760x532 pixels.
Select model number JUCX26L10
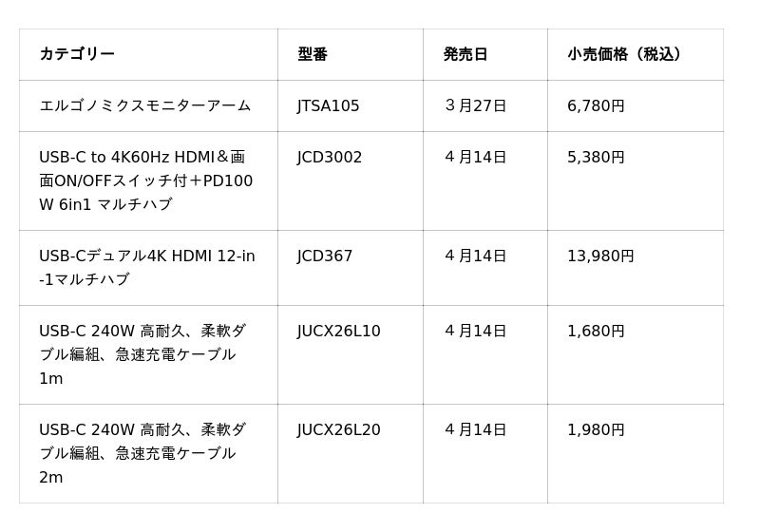pyautogui.click(x=339, y=331)
